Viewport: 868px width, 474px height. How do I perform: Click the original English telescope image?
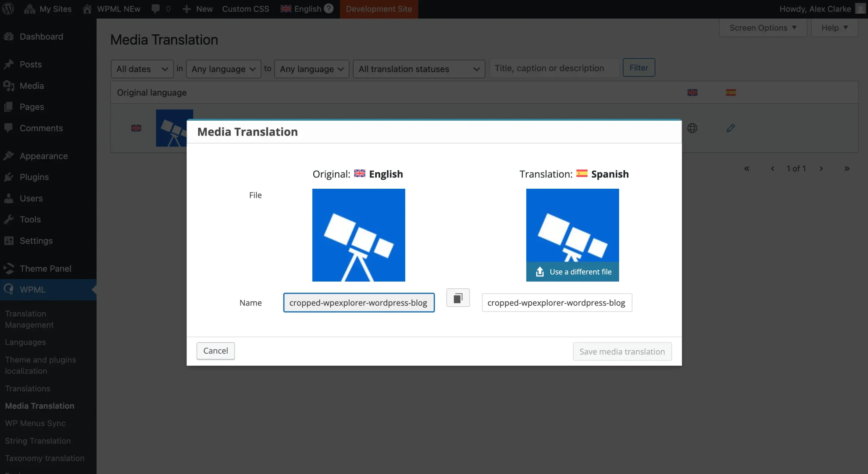click(359, 235)
